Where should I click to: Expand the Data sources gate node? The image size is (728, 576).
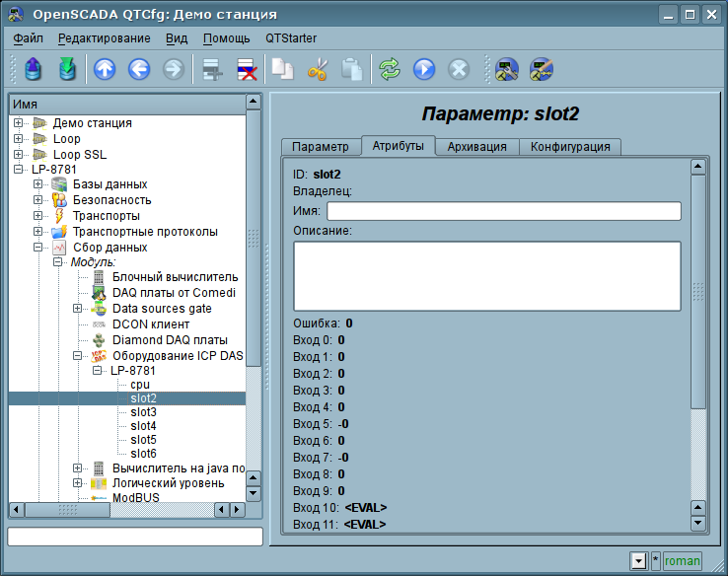pyautogui.click(x=78, y=309)
